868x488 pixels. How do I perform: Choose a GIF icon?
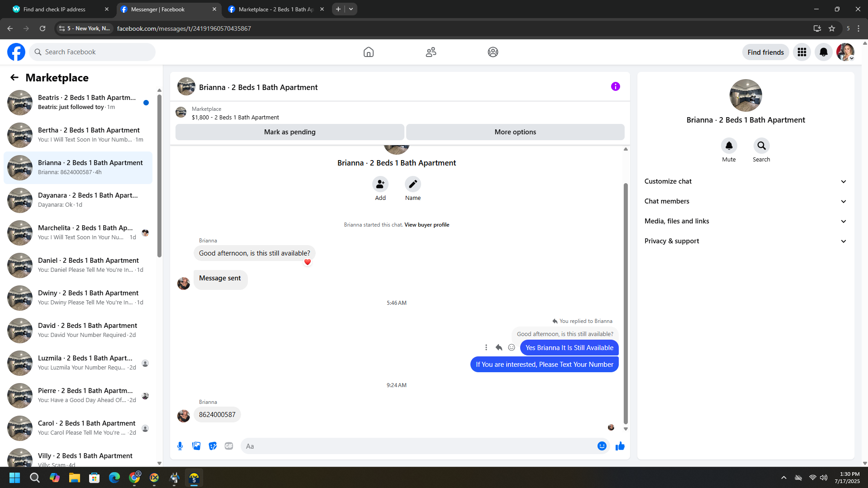(229, 446)
